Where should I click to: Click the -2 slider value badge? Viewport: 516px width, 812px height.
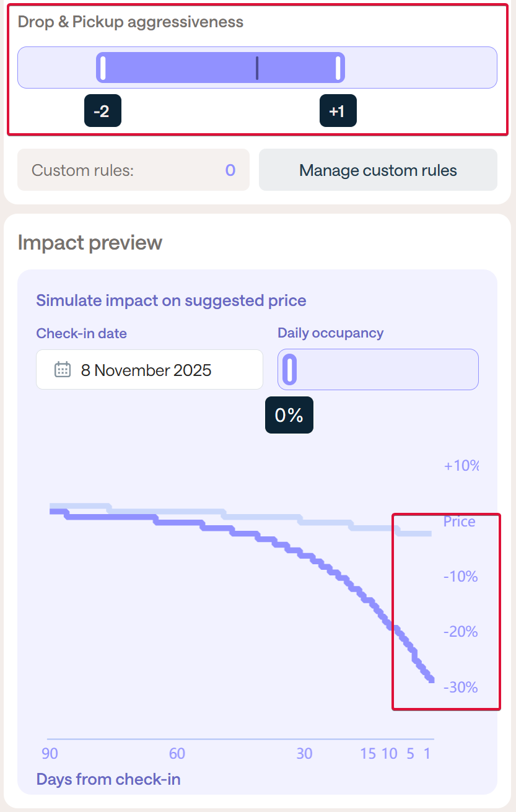(x=102, y=111)
